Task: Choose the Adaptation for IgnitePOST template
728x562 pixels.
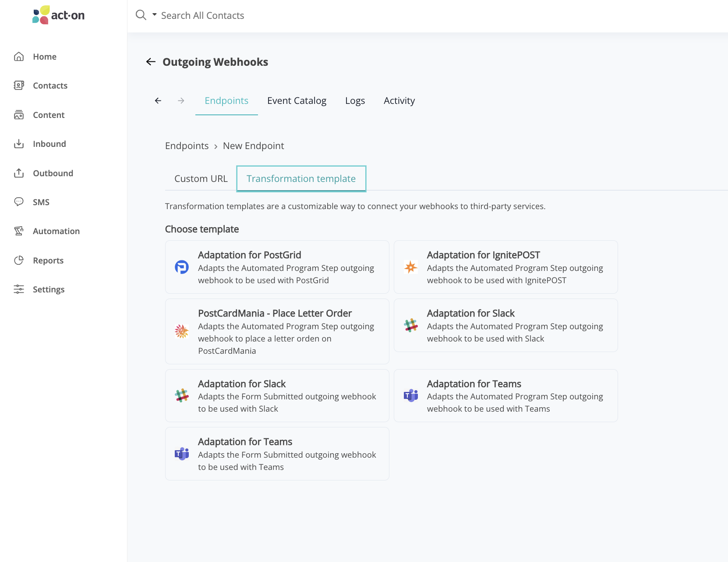Action: pos(505,267)
